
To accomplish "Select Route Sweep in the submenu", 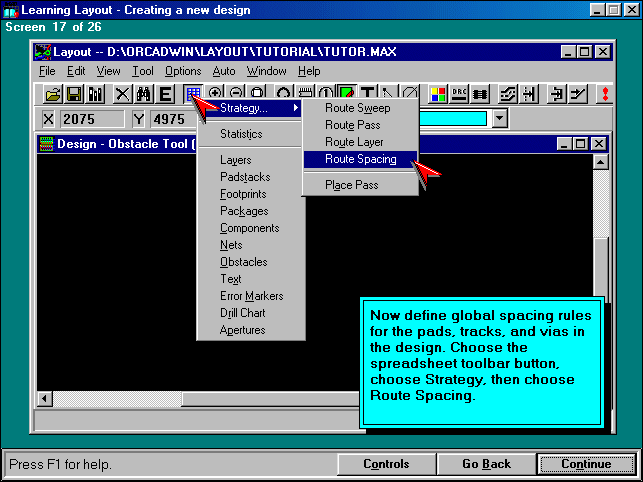I will tap(357, 108).
